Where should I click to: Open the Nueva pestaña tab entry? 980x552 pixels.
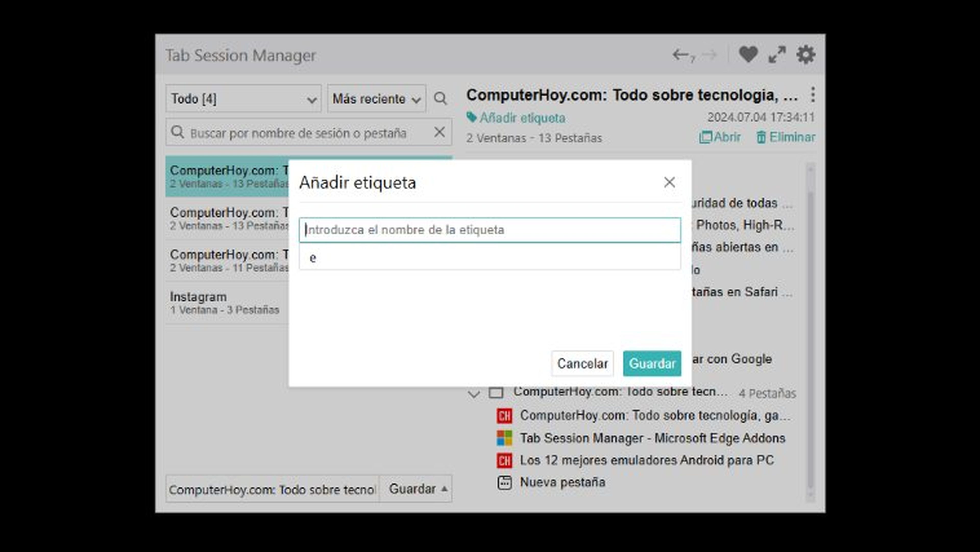click(551, 482)
